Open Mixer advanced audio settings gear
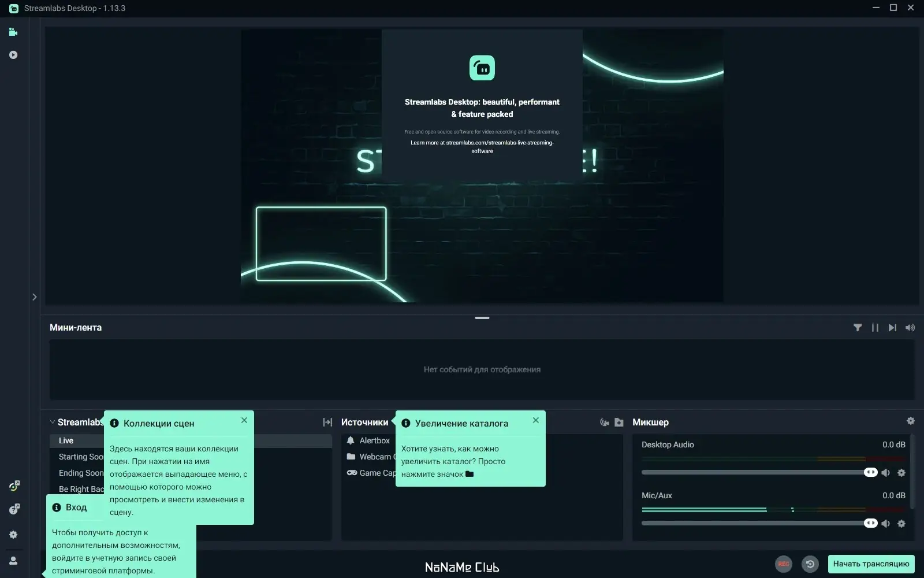The height and width of the screenshot is (578, 924). pos(911,421)
